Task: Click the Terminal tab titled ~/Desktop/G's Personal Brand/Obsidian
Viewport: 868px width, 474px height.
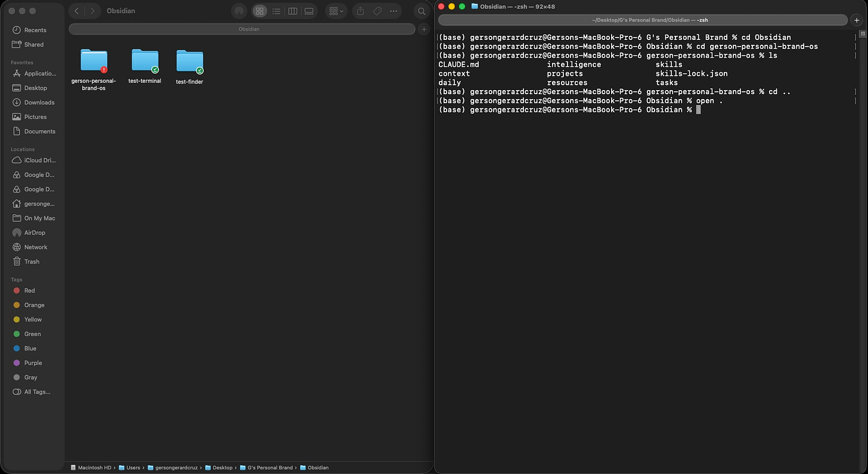Action: point(643,20)
